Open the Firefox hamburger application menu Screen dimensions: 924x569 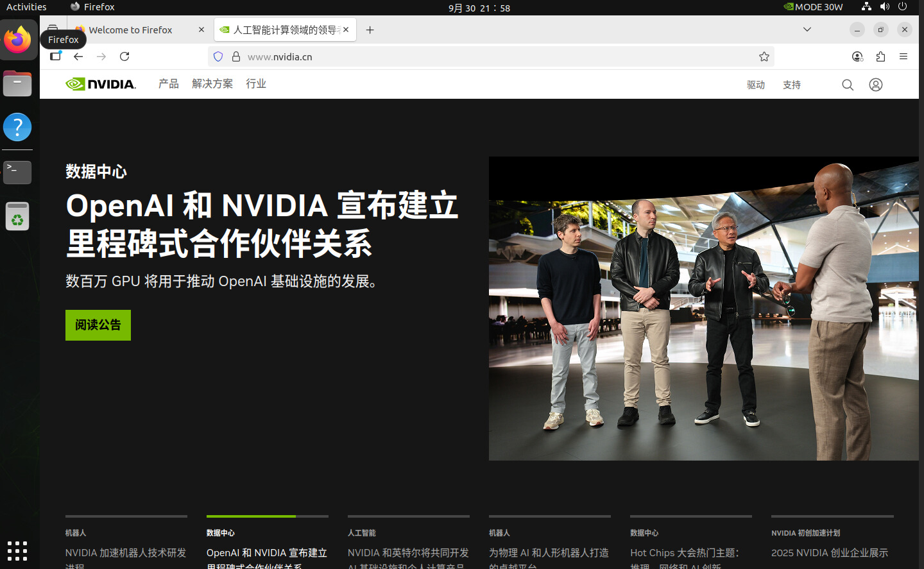click(903, 56)
